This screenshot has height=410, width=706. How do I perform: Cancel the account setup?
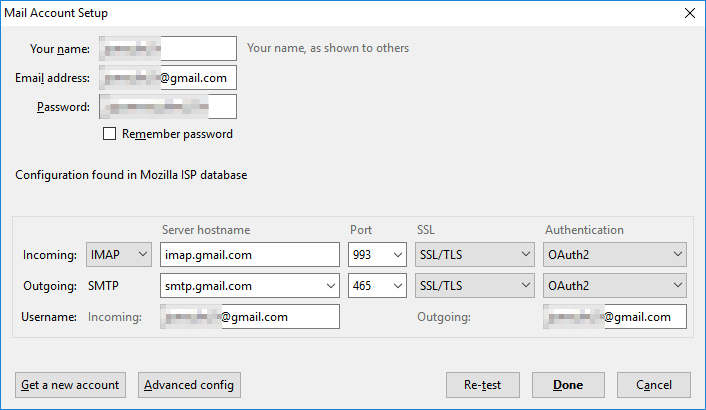point(654,385)
